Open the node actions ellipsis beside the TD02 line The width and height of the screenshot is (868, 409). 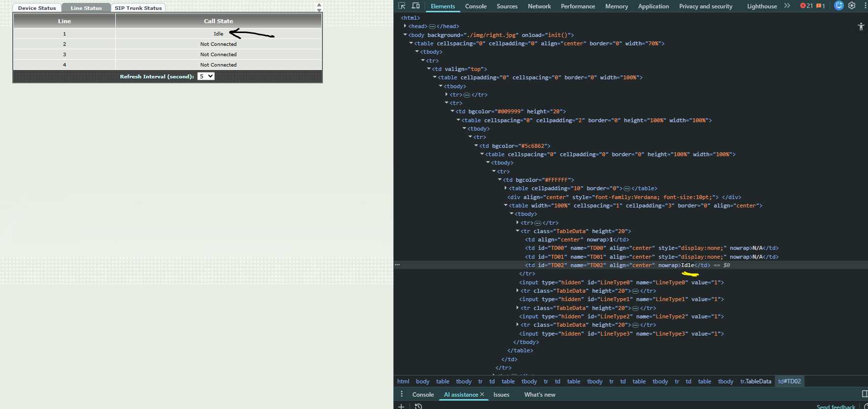[397, 265]
